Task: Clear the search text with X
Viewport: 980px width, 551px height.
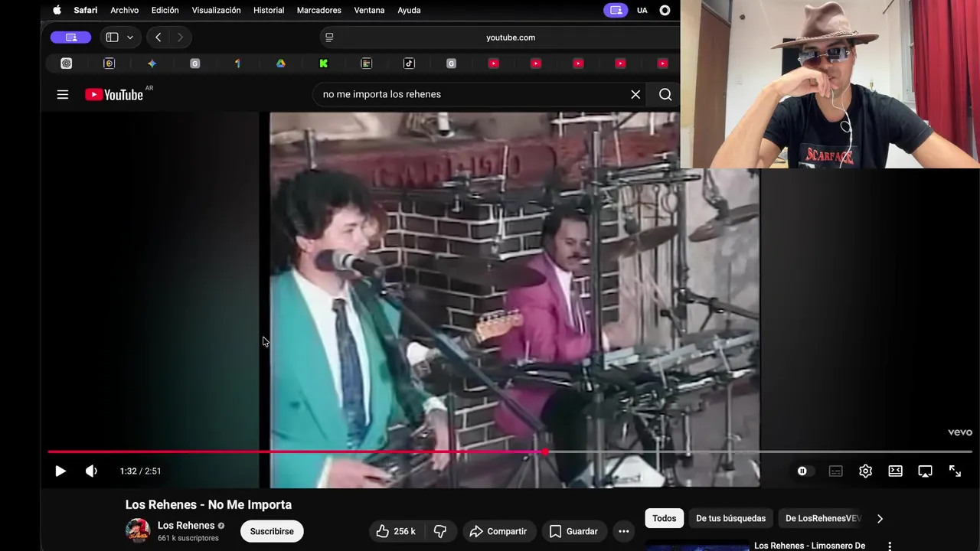Action: [635, 94]
